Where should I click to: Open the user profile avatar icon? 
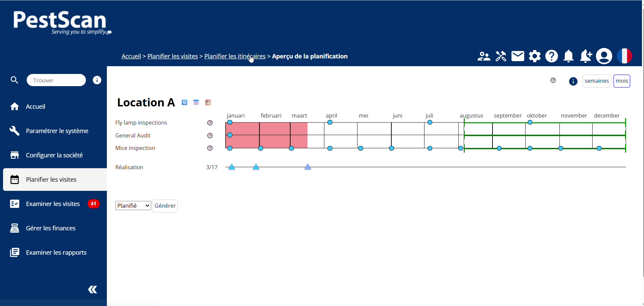tap(604, 56)
